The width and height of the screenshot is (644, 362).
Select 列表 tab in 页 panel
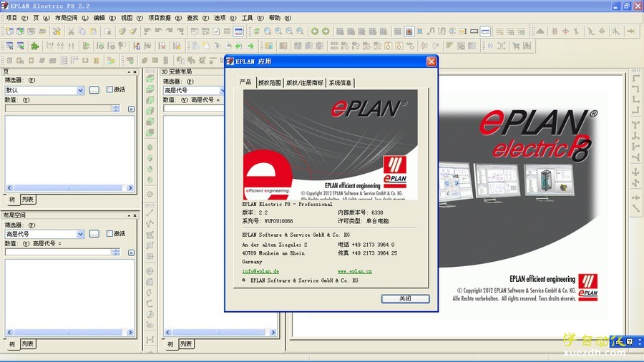[x=27, y=200]
